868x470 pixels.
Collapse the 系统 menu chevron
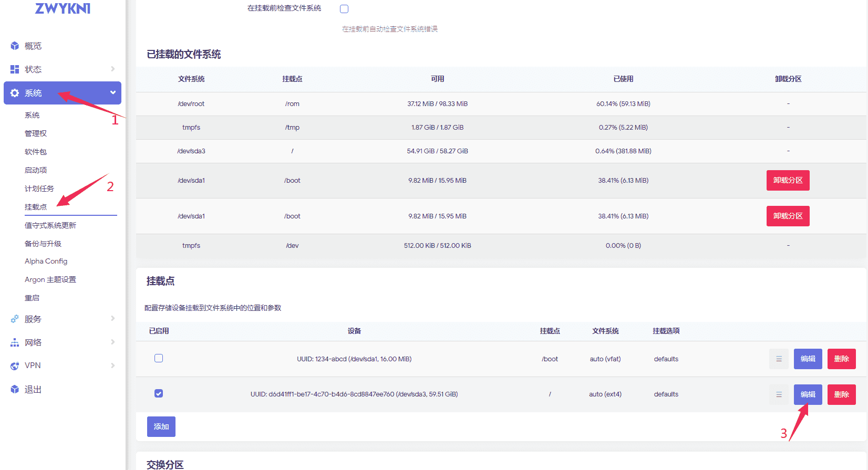click(112, 92)
